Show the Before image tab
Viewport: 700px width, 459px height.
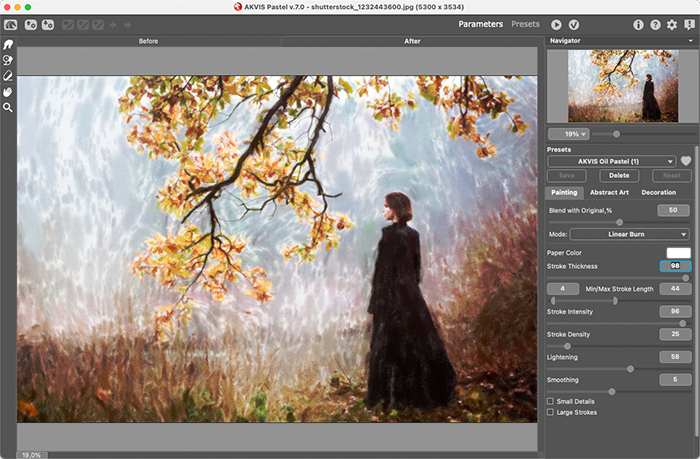148,41
